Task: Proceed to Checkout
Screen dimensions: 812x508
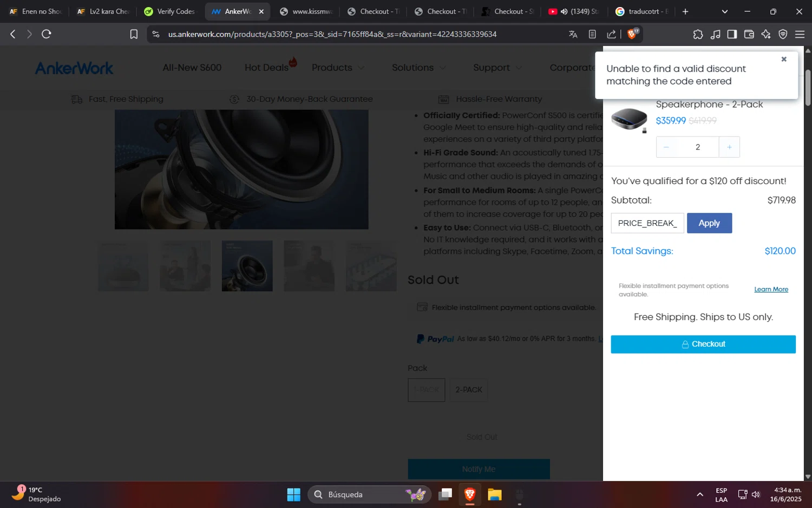Action: 703,344
